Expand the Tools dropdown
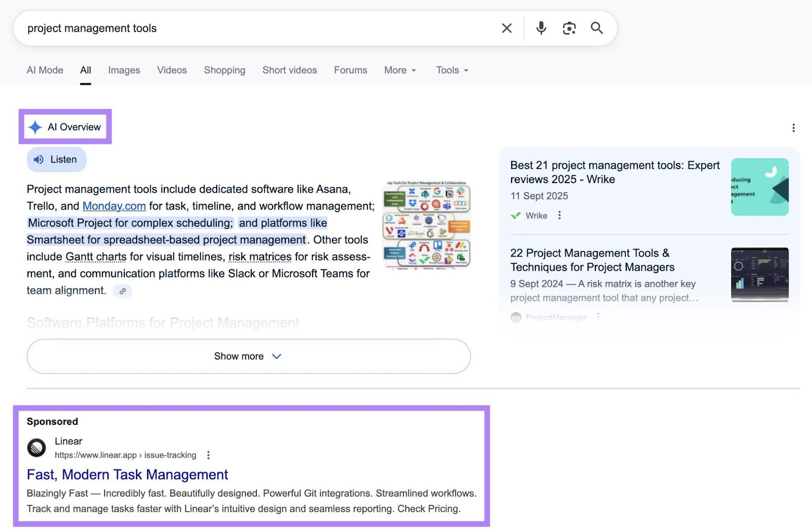Viewport: 812px width, 530px height. (x=451, y=70)
